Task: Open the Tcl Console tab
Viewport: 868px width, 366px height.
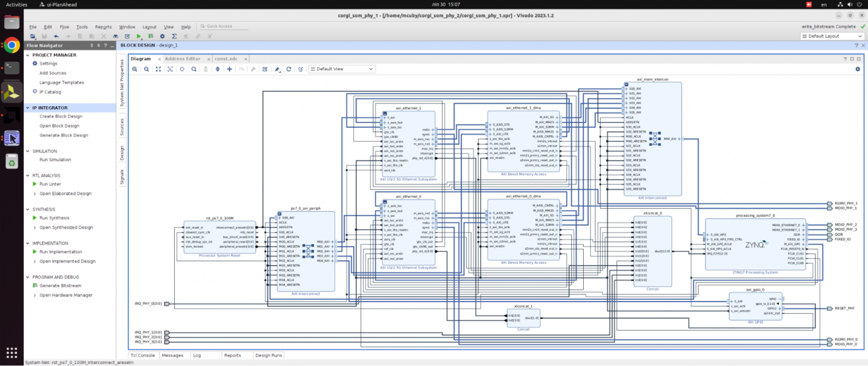Action: (x=142, y=355)
